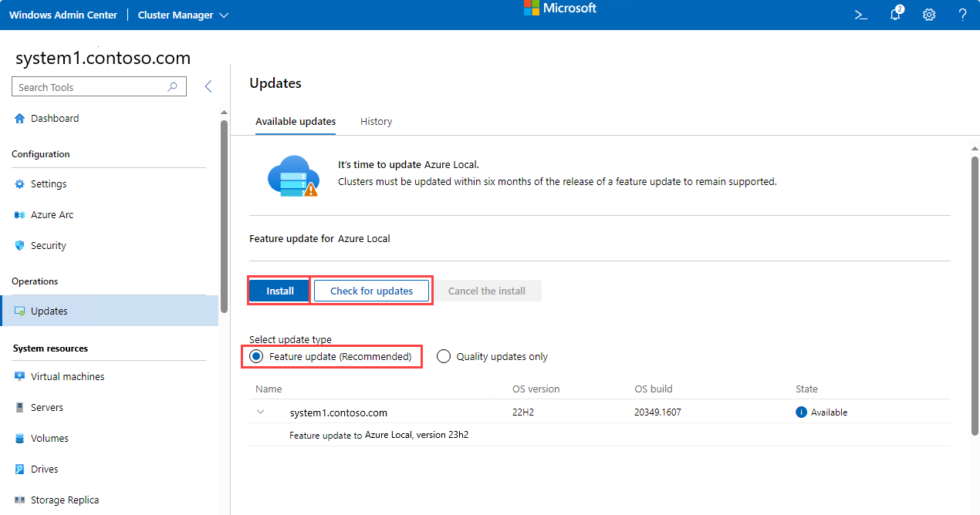The image size is (980, 515).
Task: Select Quality updates only
Action: point(444,356)
